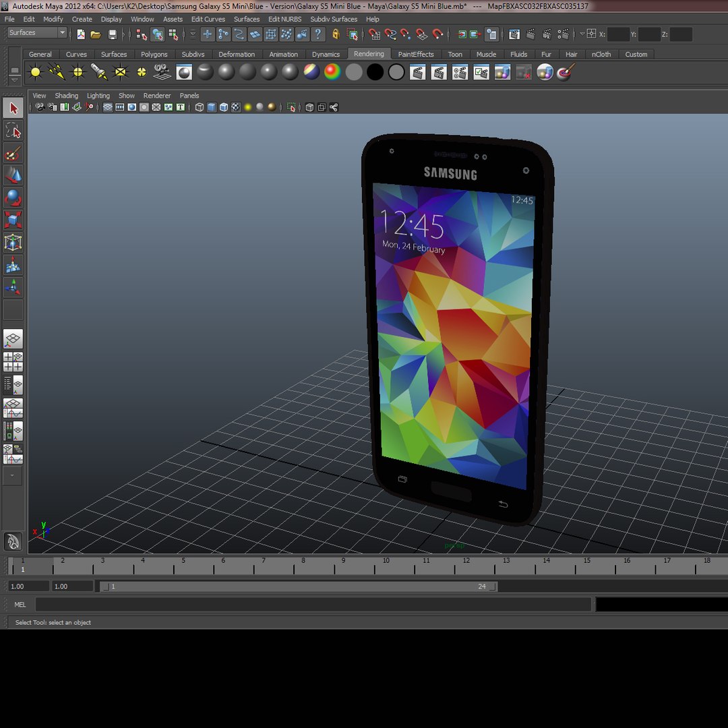Click the X coordinate input field
This screenshot has width=728, height=728.
point(618,34)
